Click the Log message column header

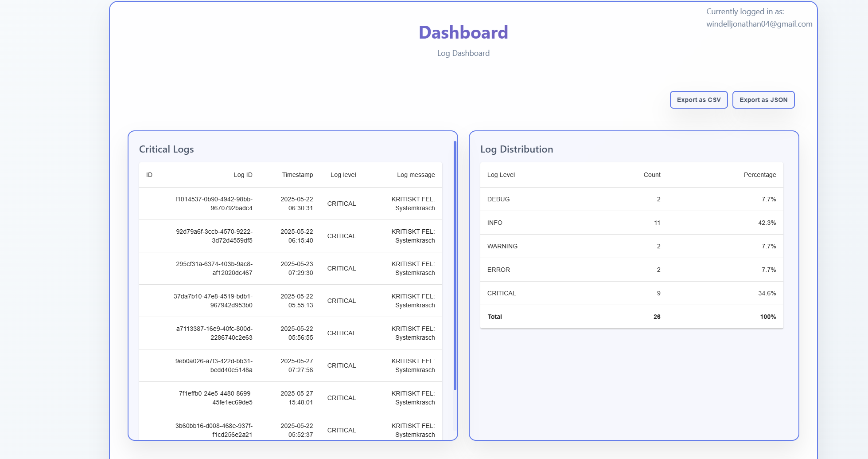[x=416, y=175]
